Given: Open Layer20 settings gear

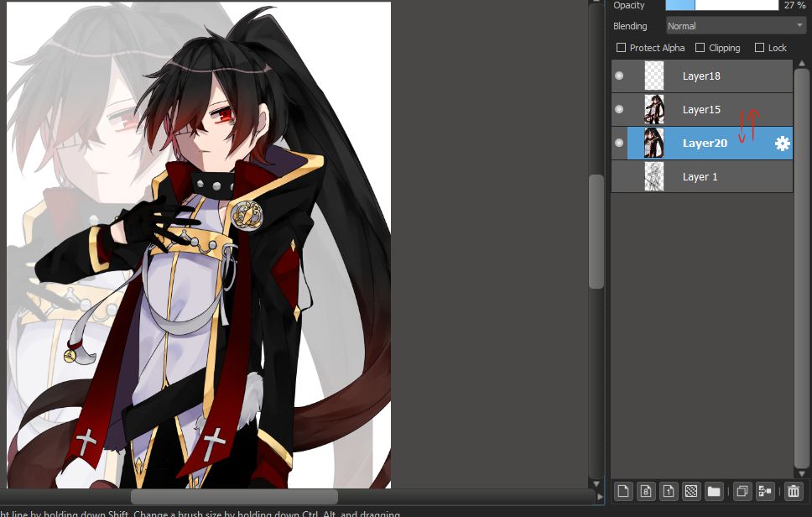Looking at the screenshot, I should tap(782, 144).
